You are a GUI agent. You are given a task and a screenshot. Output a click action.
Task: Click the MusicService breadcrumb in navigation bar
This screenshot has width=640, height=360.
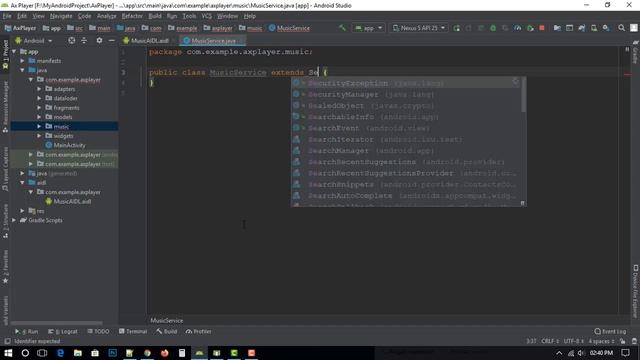click(x=289, y=28)
